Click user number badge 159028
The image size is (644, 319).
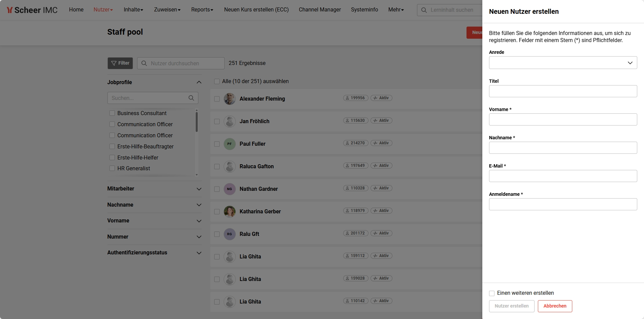[x=356, y=278]
